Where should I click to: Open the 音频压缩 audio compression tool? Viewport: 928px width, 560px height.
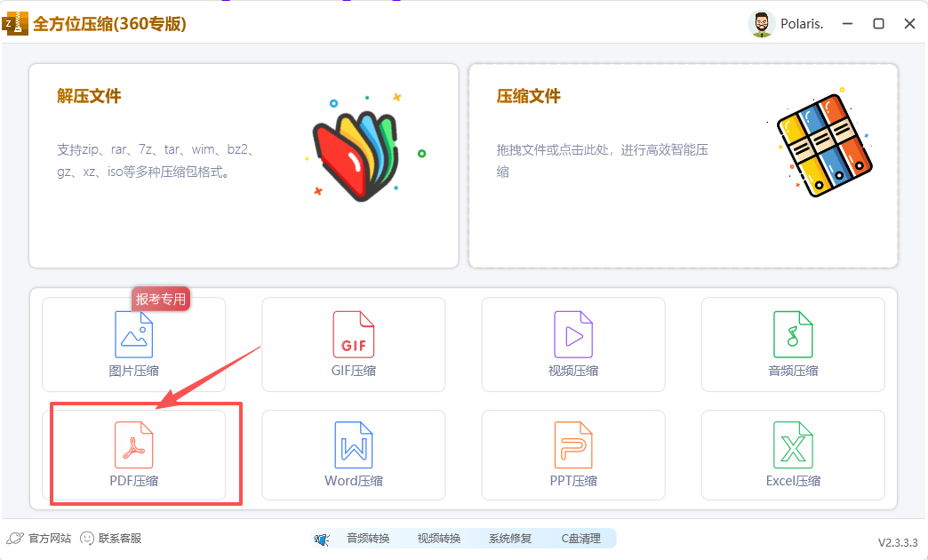(x=792, y=345)
